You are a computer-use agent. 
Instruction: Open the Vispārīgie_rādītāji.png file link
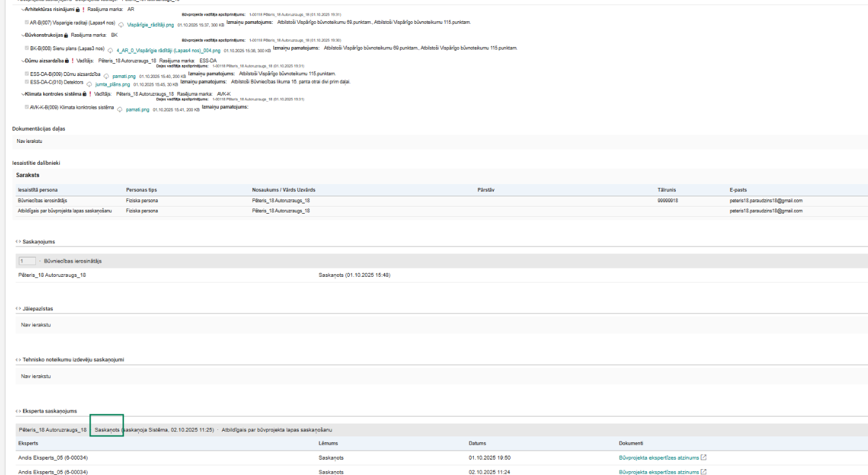150,24
